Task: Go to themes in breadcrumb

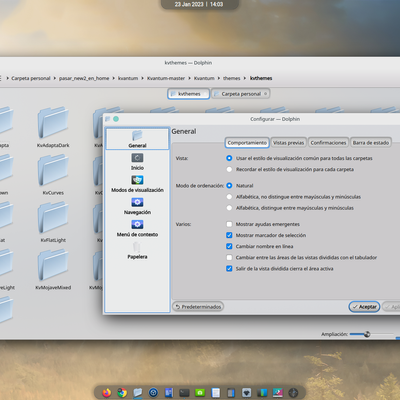Action: pos(232,78)
